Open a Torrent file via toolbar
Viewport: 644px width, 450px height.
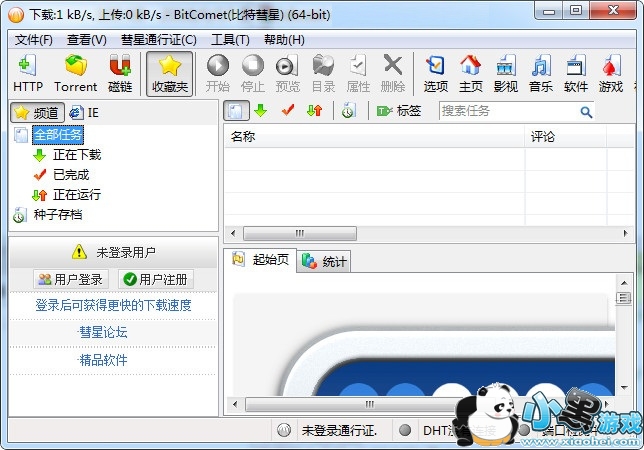point(76,73)
